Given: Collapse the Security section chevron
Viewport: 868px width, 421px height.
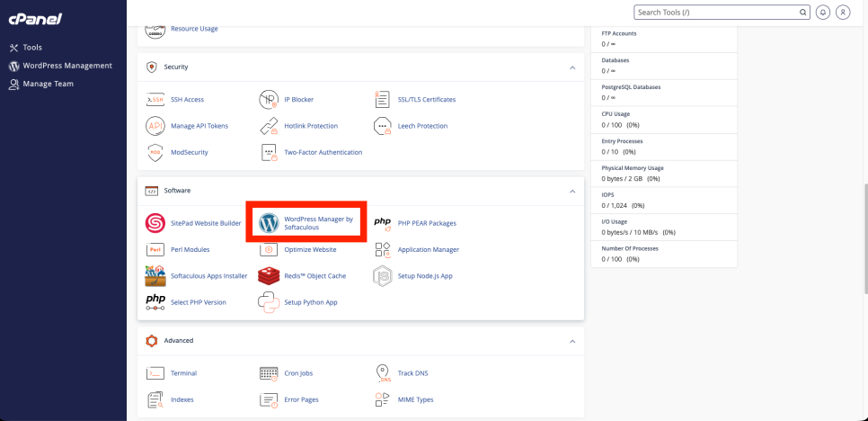Looking at the screenshot, I should [x=572, y=67].
